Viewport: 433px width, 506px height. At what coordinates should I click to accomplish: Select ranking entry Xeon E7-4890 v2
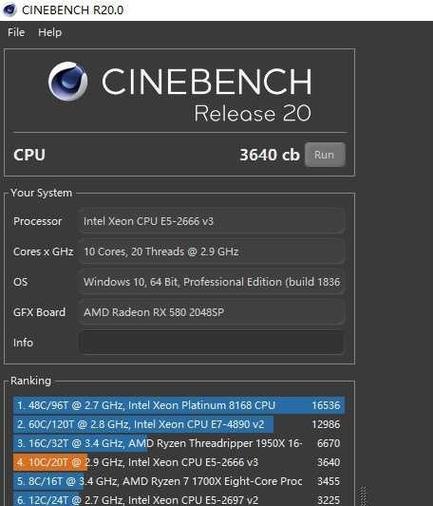179,424
